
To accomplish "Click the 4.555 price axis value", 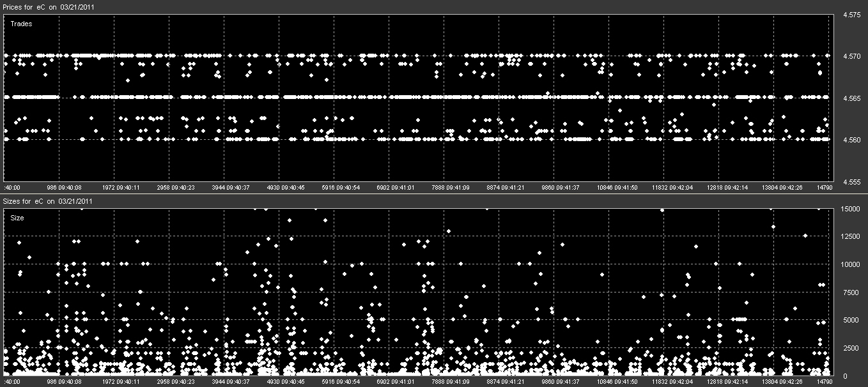I will 851,182.
